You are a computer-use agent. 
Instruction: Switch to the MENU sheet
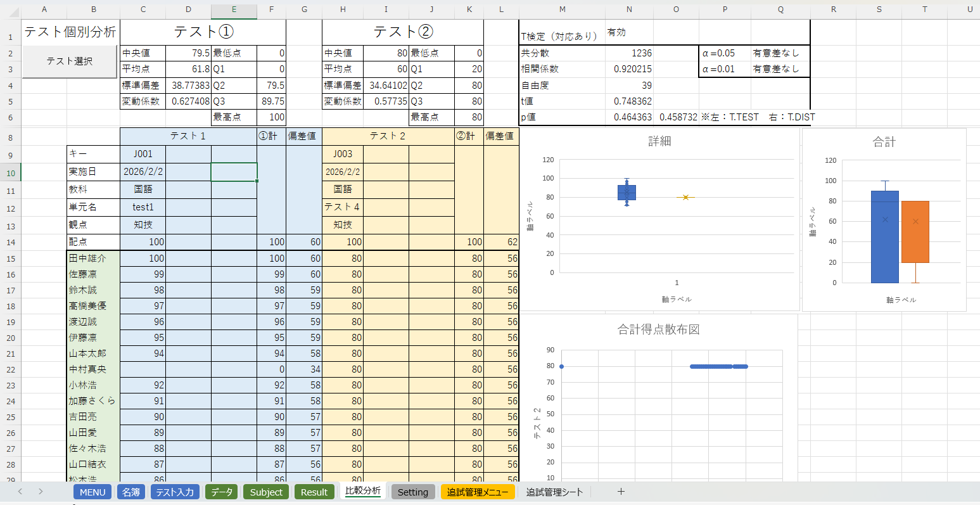coord(92,492)
